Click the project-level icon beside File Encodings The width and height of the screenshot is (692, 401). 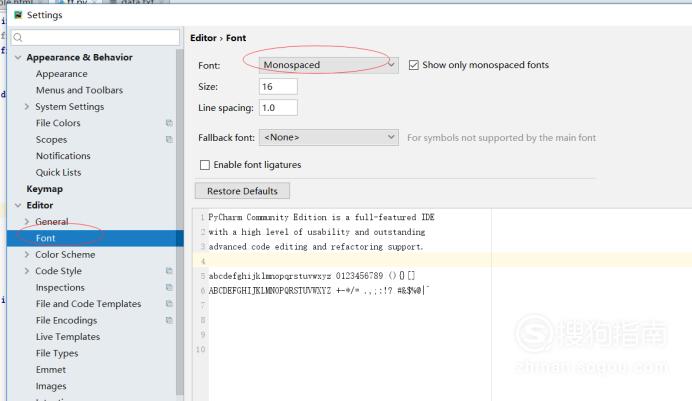coord(169,320)
